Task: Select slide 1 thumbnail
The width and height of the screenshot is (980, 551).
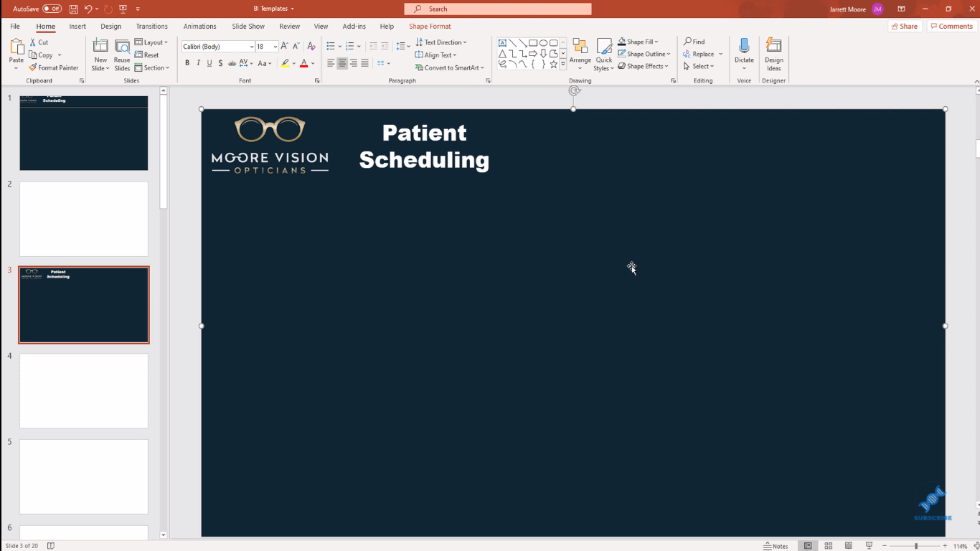Action: click(84, 133)
